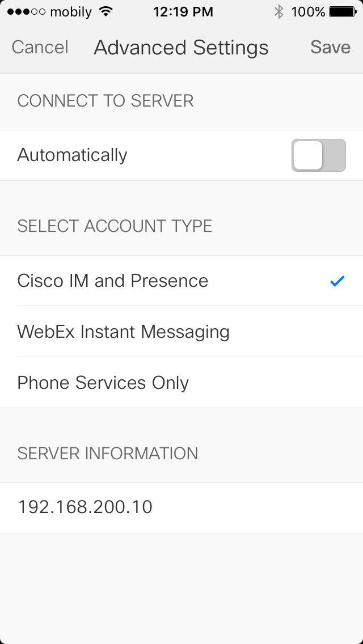Enable the Automatically connect switch
Viewport: 363px width, 644px height.
click(318, 155)
